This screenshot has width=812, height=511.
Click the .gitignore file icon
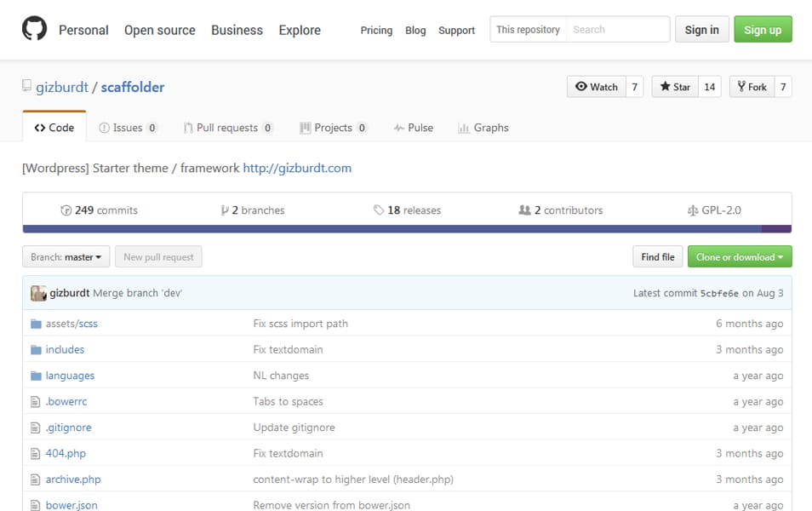35,428
